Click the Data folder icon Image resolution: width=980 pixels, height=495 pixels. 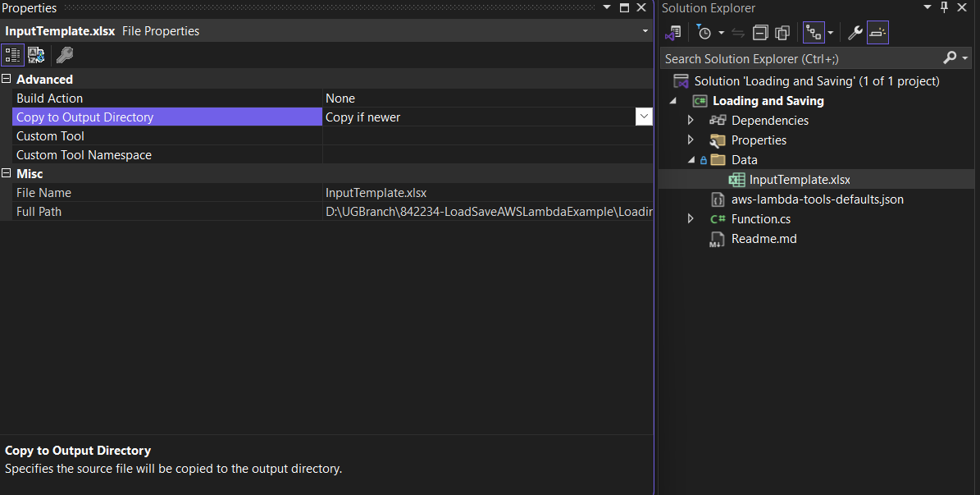718,159
